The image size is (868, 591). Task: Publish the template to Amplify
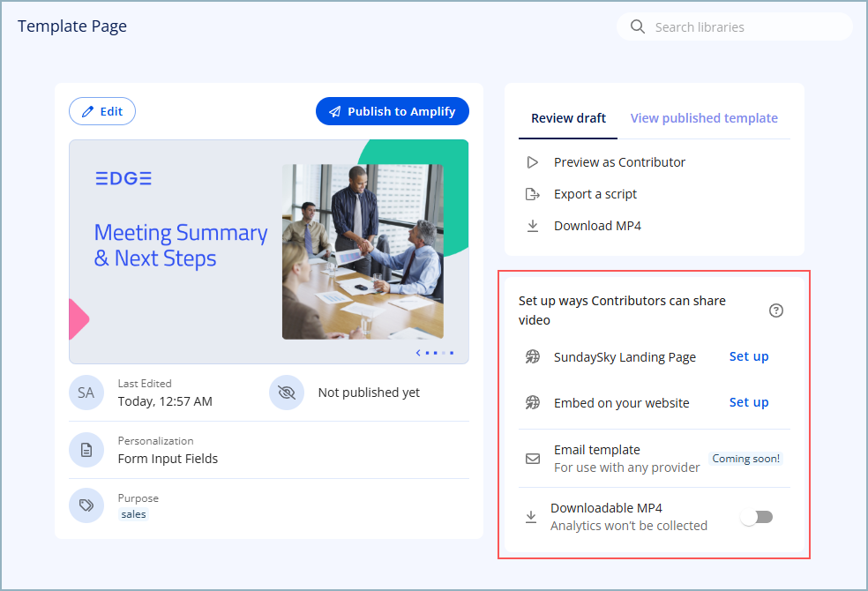pos(393,111)
